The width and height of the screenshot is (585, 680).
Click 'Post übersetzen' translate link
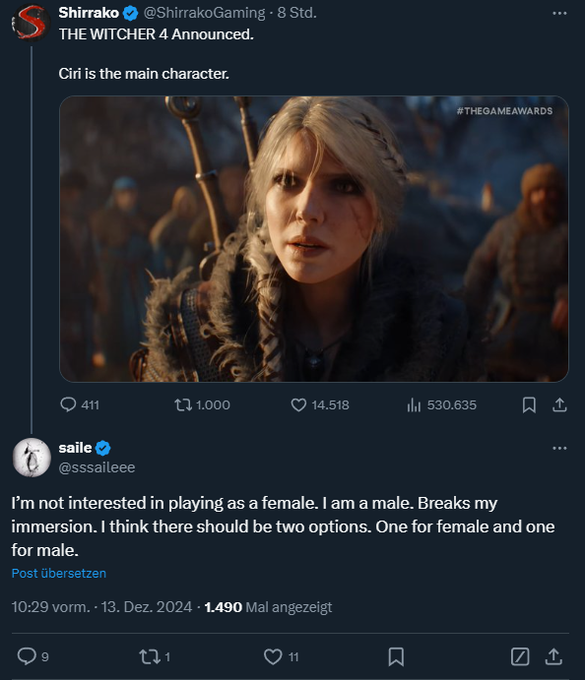(59, 573)
